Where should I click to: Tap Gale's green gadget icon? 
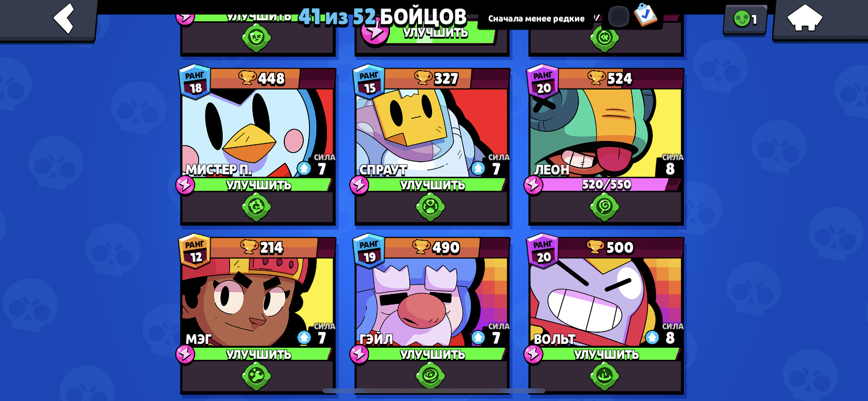430,376
